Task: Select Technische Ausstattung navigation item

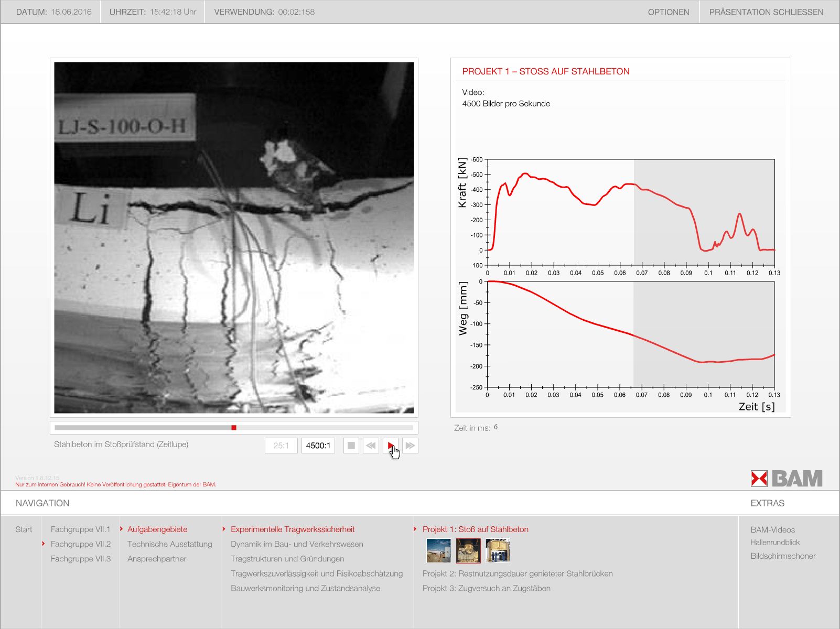Action: click(x=170, y=544)
